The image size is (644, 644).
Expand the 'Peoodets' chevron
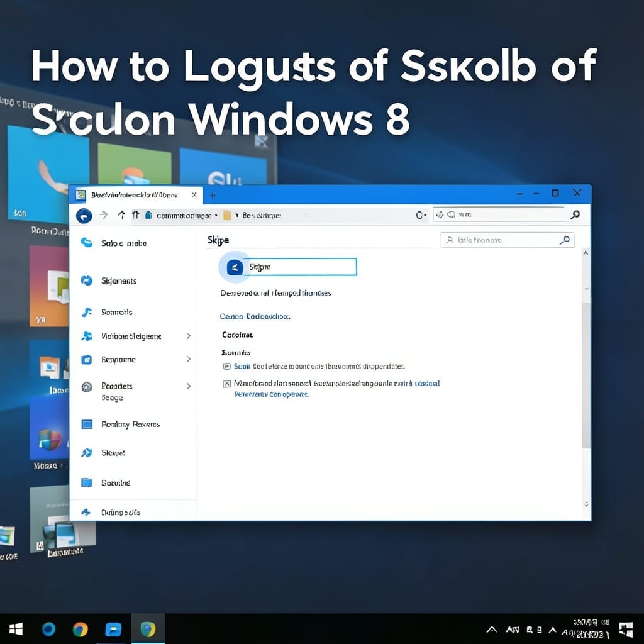[189, 386]
